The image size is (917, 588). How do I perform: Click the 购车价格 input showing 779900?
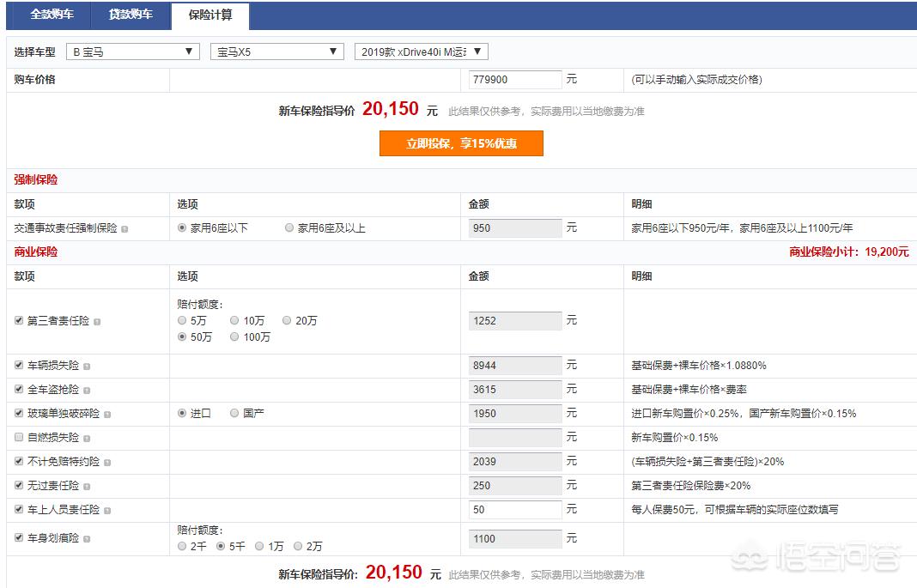(515, 80)
